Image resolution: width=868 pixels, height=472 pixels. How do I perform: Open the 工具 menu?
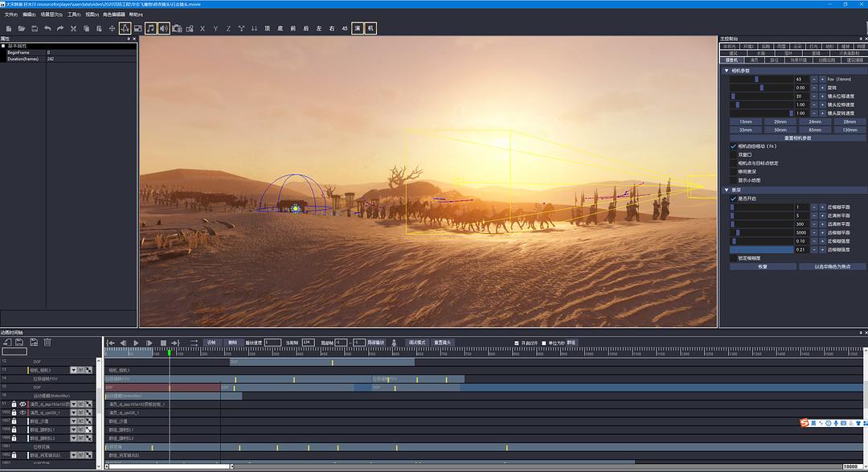point(73,14)
